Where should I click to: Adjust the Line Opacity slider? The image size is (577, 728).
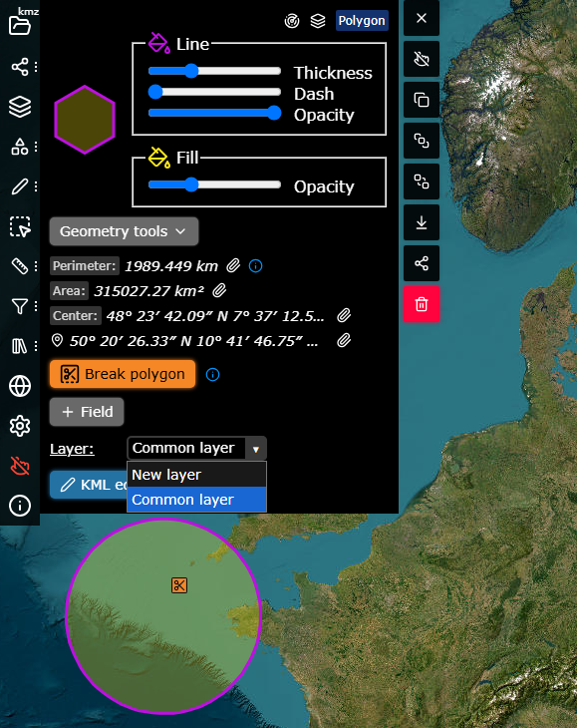(x=214, y=113)
